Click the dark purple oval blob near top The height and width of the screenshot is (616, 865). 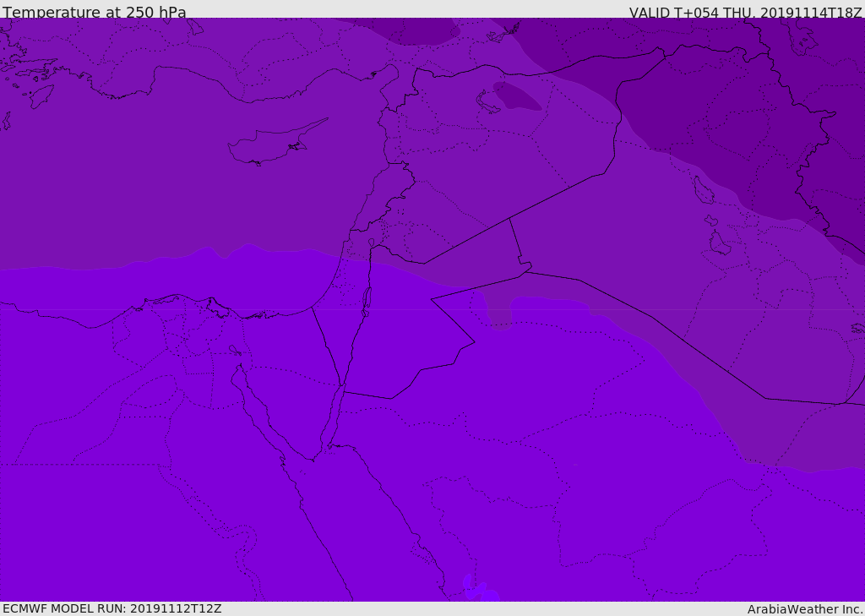[516, 96]
